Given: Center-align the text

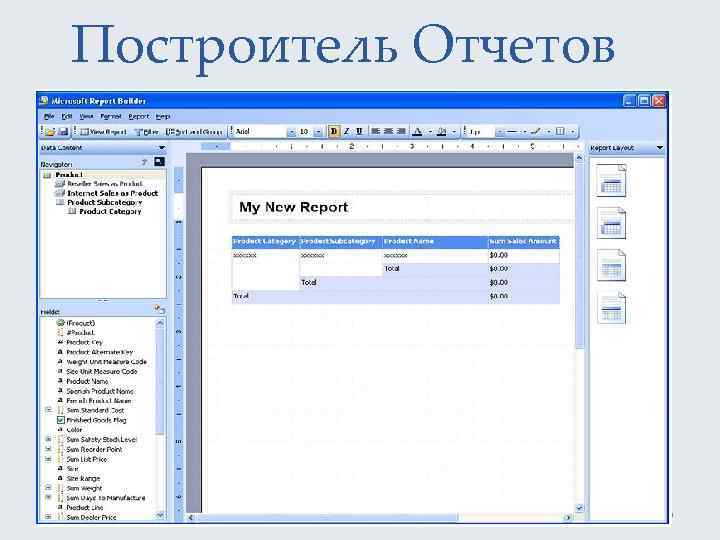Looking at the screenshot, I should [x=388, y=132].
